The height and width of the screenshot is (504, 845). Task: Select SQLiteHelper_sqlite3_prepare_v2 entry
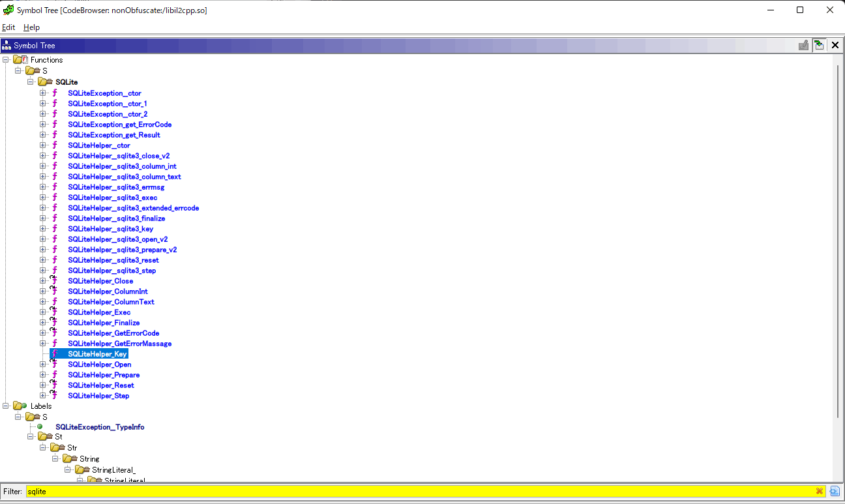click(123, 250)
